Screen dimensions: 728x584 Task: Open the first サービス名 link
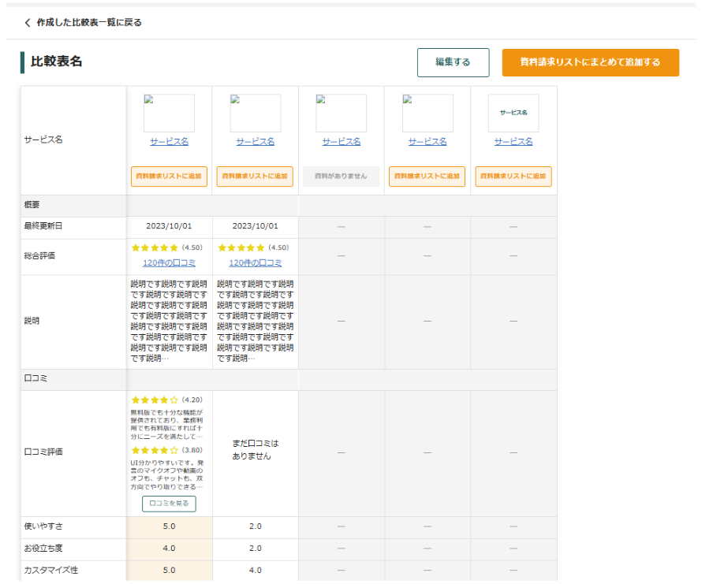tap(169, 142)
